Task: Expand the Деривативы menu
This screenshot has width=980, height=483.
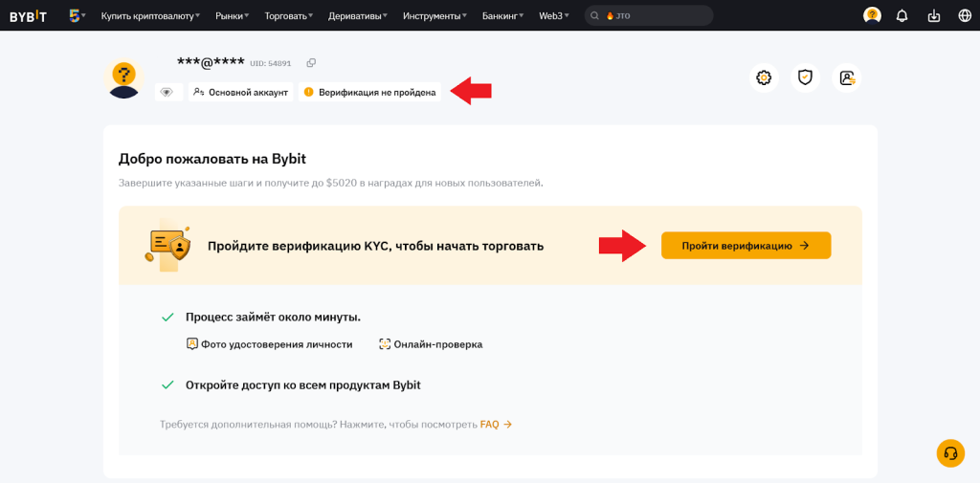Action: (359, 15)
